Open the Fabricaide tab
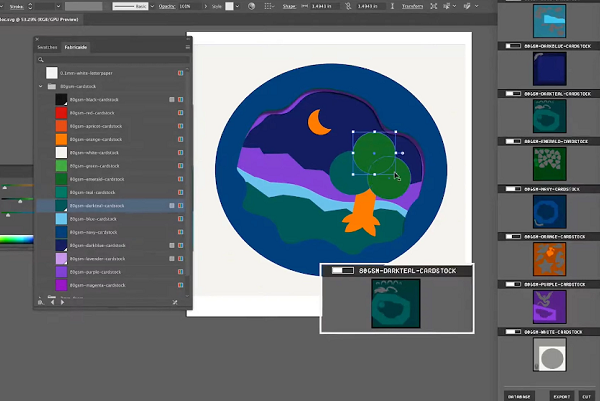The width and height of the screenshot is (600, 401). [x=76, y=46]
